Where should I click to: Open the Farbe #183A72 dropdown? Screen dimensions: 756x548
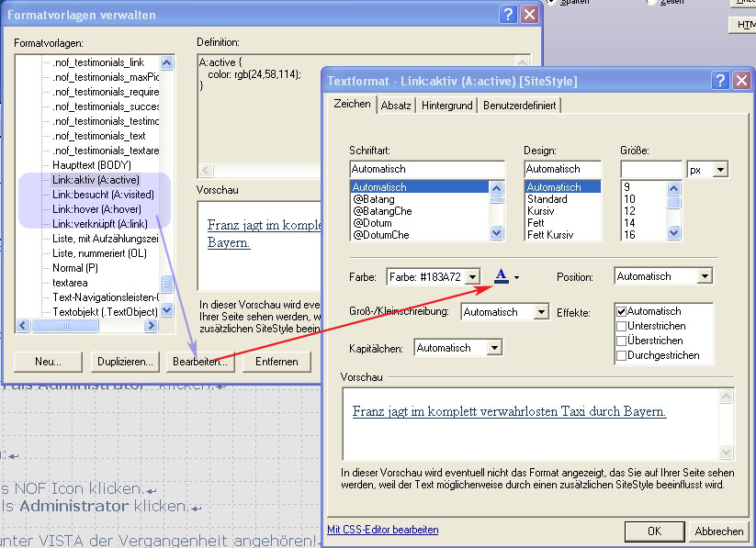[x=472, y=276]
